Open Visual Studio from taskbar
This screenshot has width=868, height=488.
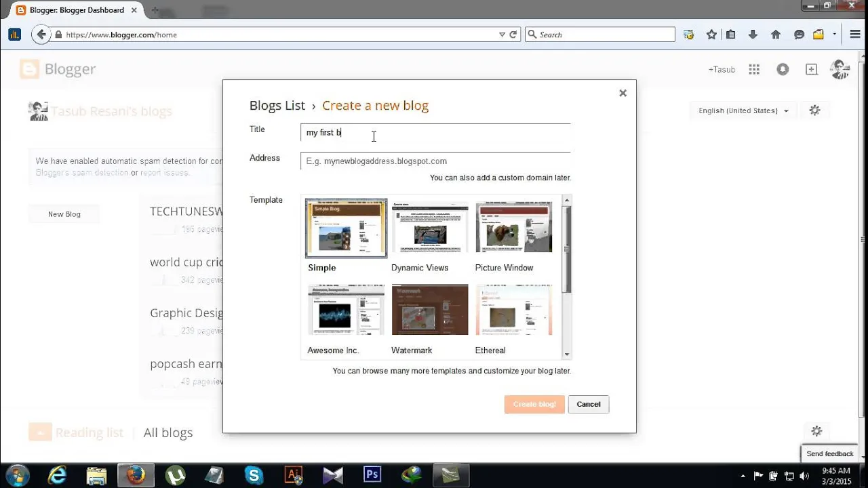click(333, 475)
